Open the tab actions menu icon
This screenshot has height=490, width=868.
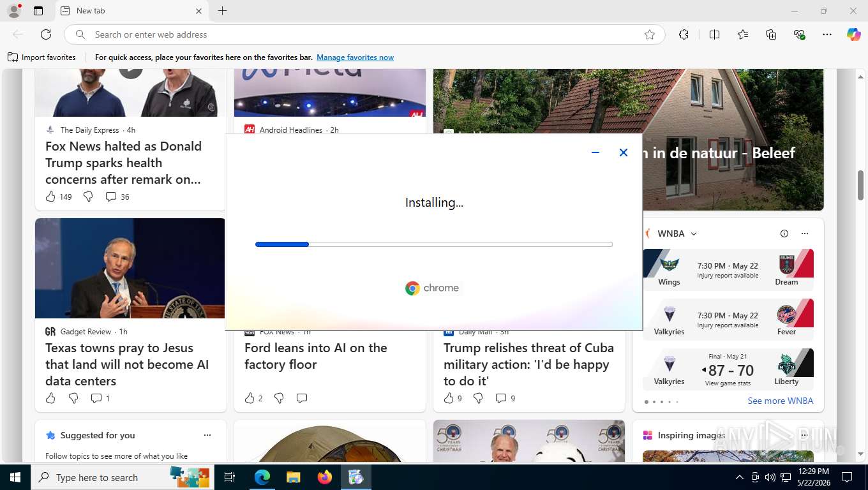38,11
